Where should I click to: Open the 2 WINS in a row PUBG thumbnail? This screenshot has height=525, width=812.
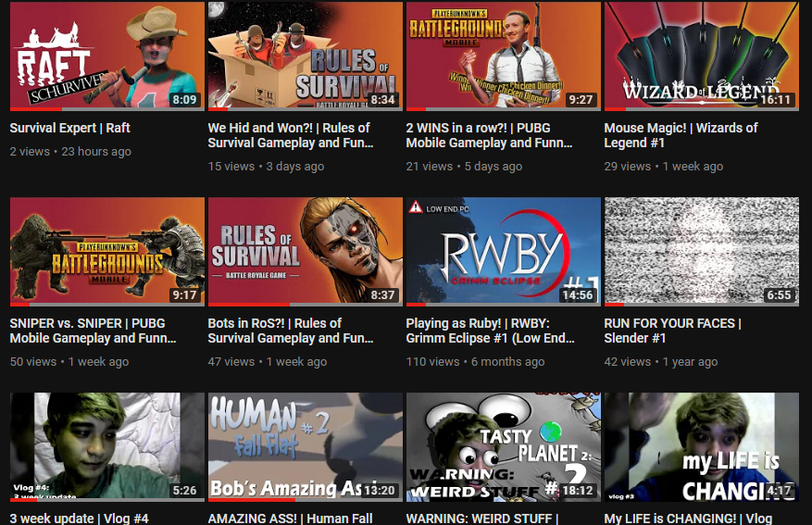point(504,56)
